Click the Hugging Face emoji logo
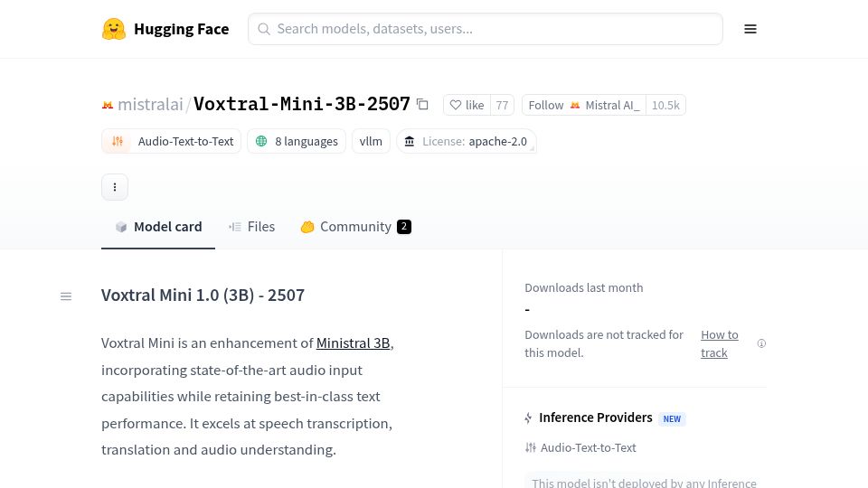Image resolution: width=868 pixels, height=488 pixels. (114, 29)
